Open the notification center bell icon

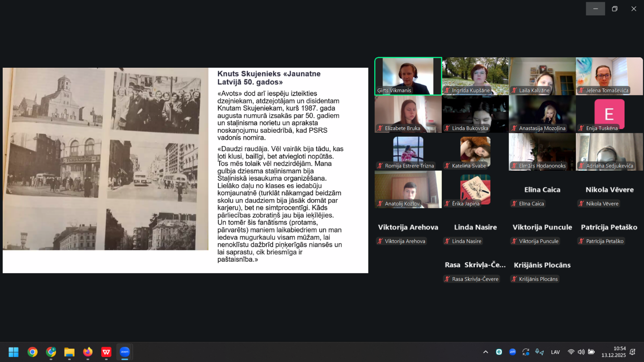(633, 352)
